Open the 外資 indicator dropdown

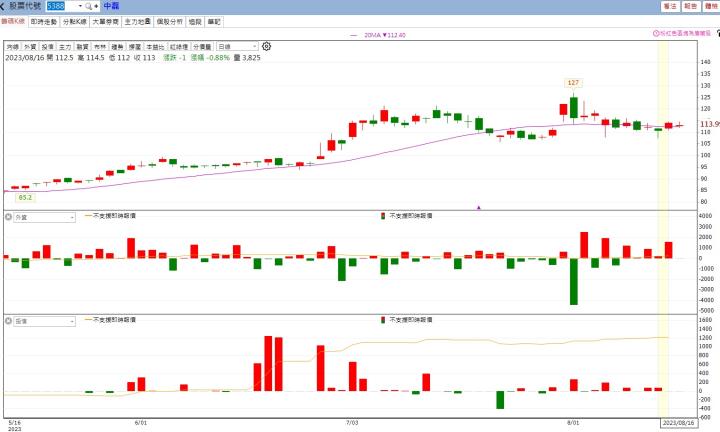[44, 218]
